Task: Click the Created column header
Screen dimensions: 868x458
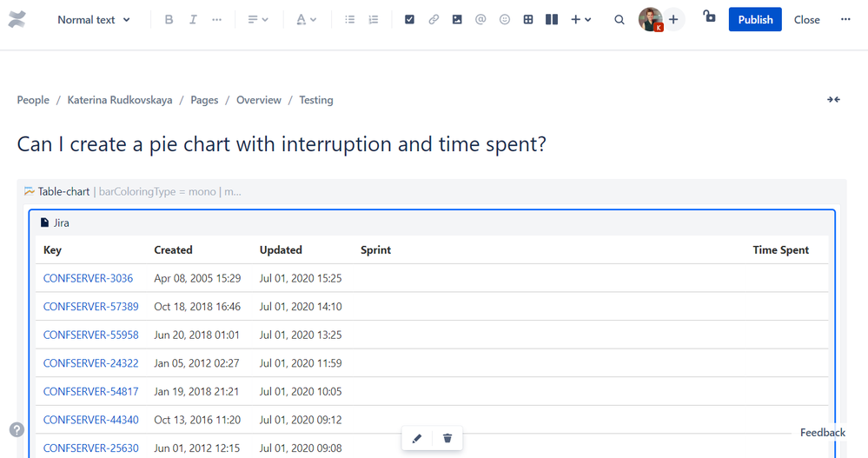Action: [x=173, y=249]
